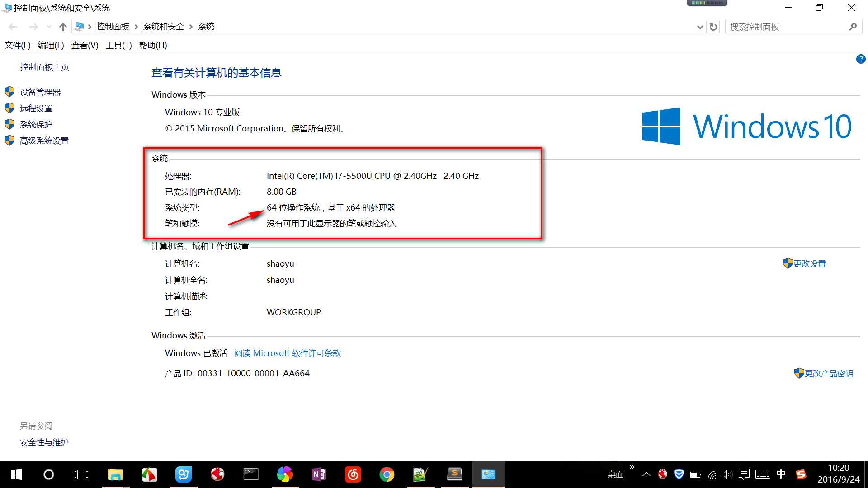Open File Explorer from taskbar

(x=116, y=474)
